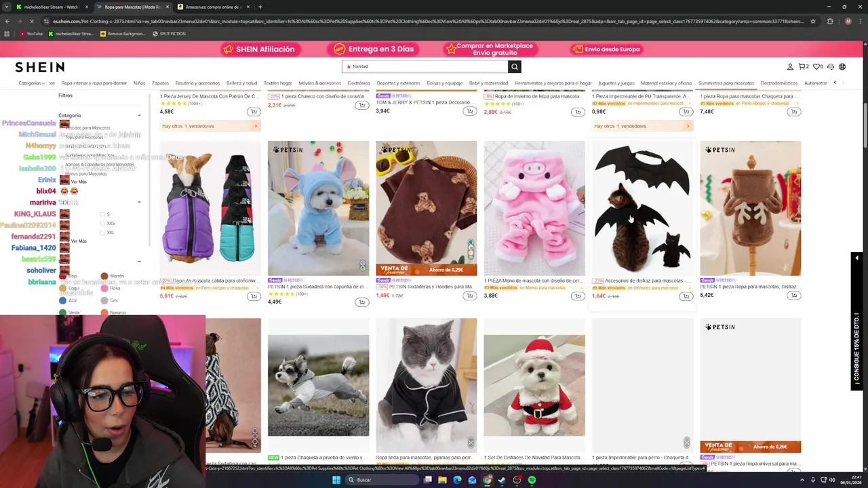Image resolution: width=868 pixels, height=488 pixels.
Task: Check the XXS size filter
Action: click(x=102, y=223)
